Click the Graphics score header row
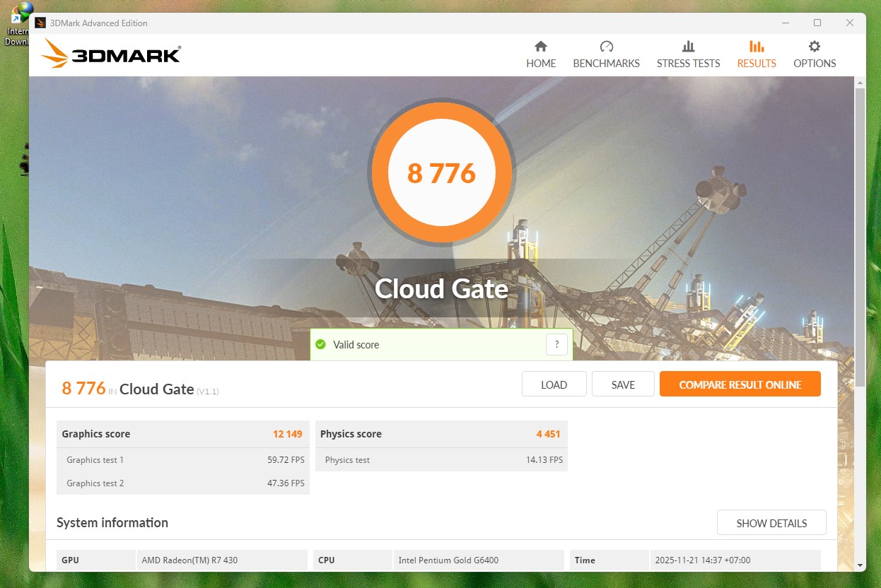The width and height of the screenshot is (881, 588). pyautogui.click(x=182, y=434)
